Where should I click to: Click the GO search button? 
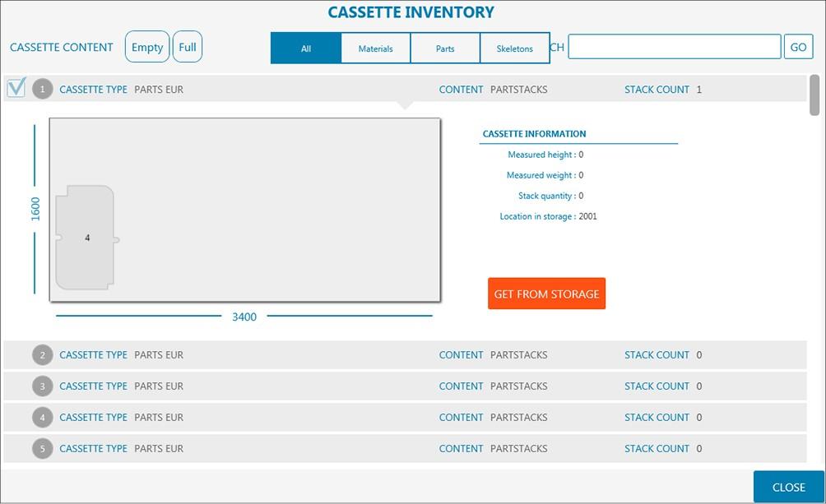(798, 47)
